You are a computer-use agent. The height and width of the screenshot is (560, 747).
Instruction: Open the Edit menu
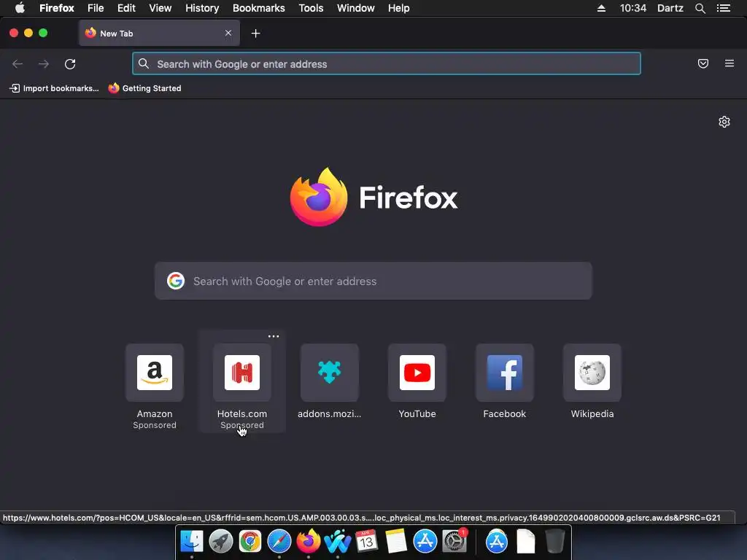[x=126, y=8]
